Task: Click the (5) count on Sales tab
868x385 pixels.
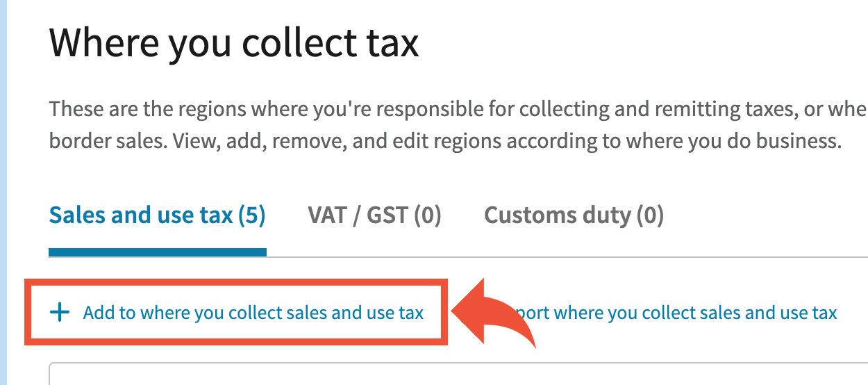Action: click(251, 215)
